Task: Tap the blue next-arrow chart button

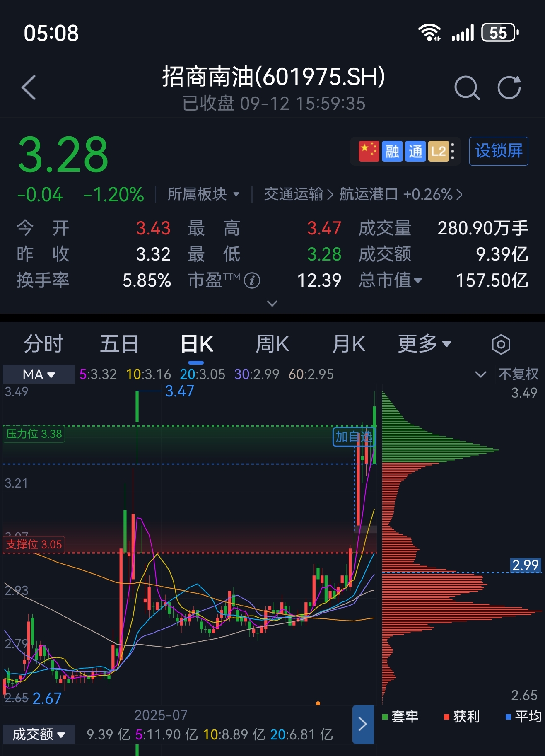Action: tap(363, 724)
